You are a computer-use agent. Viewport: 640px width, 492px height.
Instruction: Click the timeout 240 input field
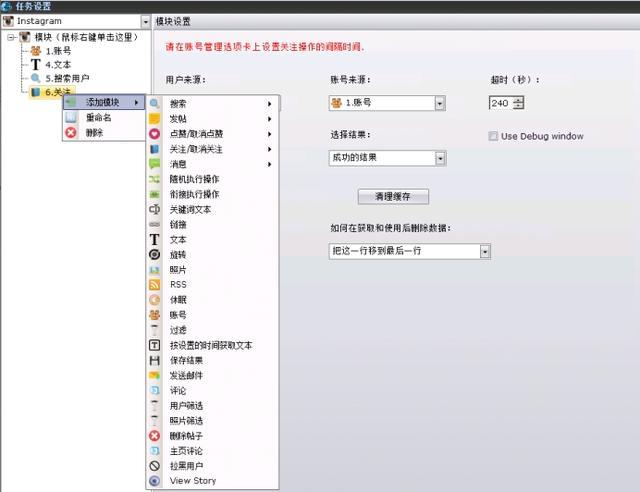(x=500, y=103)
